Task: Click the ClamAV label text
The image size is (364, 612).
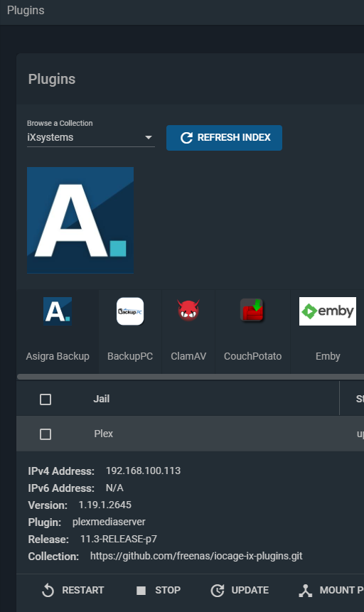Action: coord(188,356)
